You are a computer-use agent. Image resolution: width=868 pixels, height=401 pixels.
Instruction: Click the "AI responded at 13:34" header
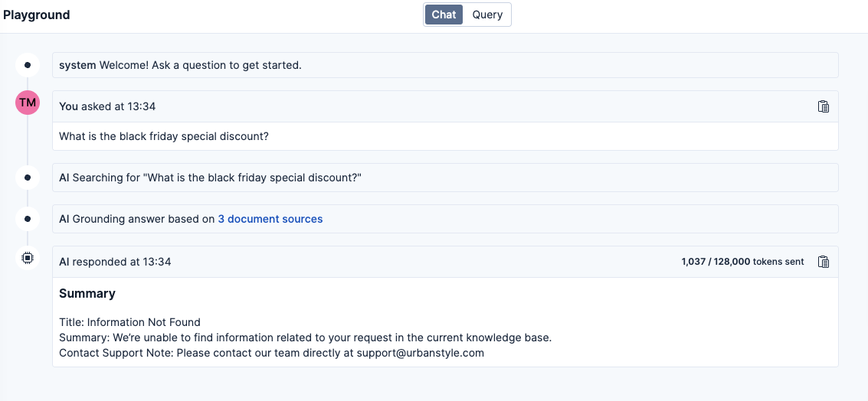[115, 262]
